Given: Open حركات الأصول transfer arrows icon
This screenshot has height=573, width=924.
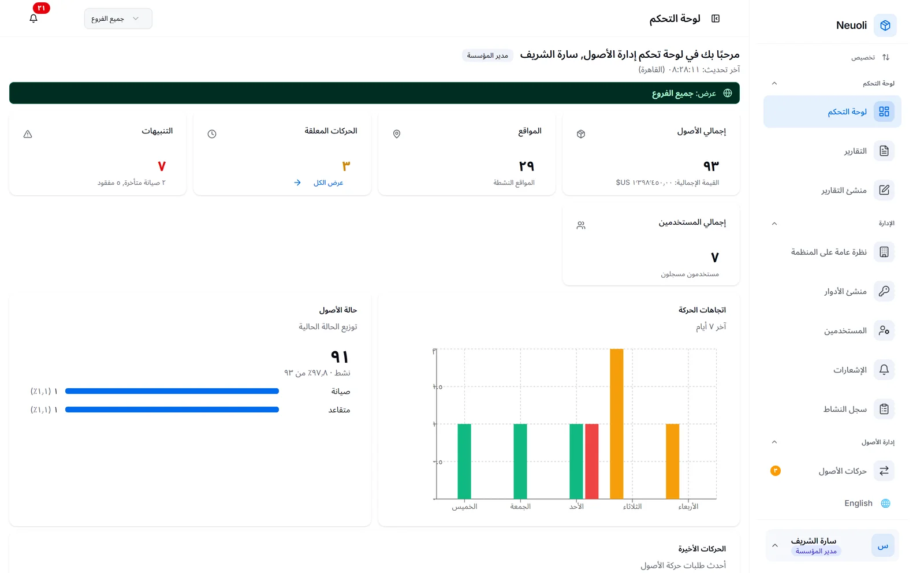Looking at the screenshot, I should point(884,471).
